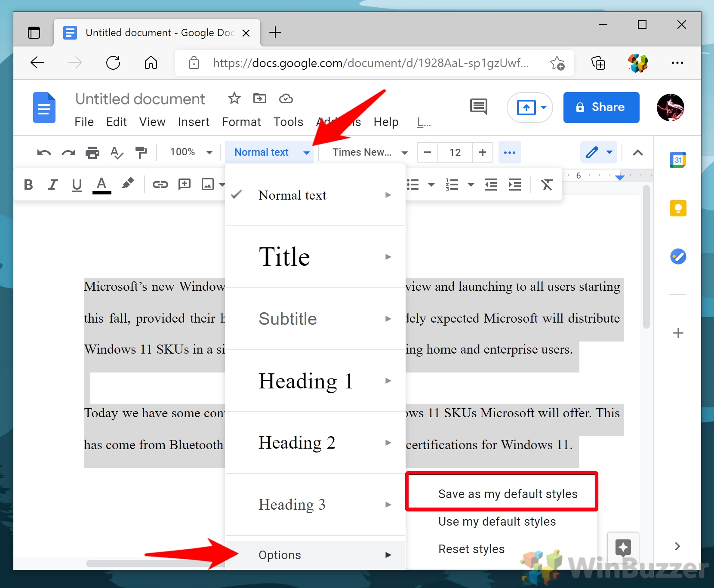Choose Save as my default styles
714x588 pixels.
508,494
